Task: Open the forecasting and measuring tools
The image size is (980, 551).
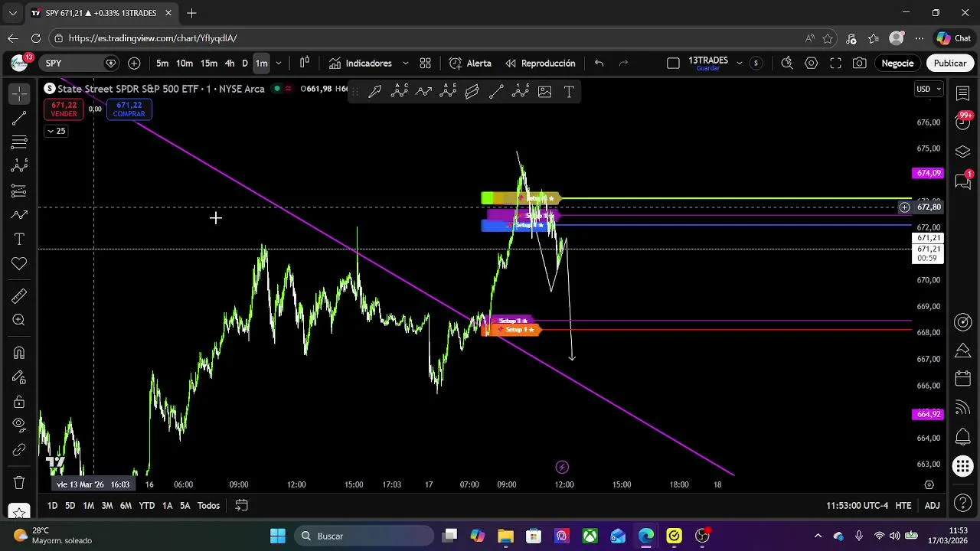Action: click(x=19, y=191)
